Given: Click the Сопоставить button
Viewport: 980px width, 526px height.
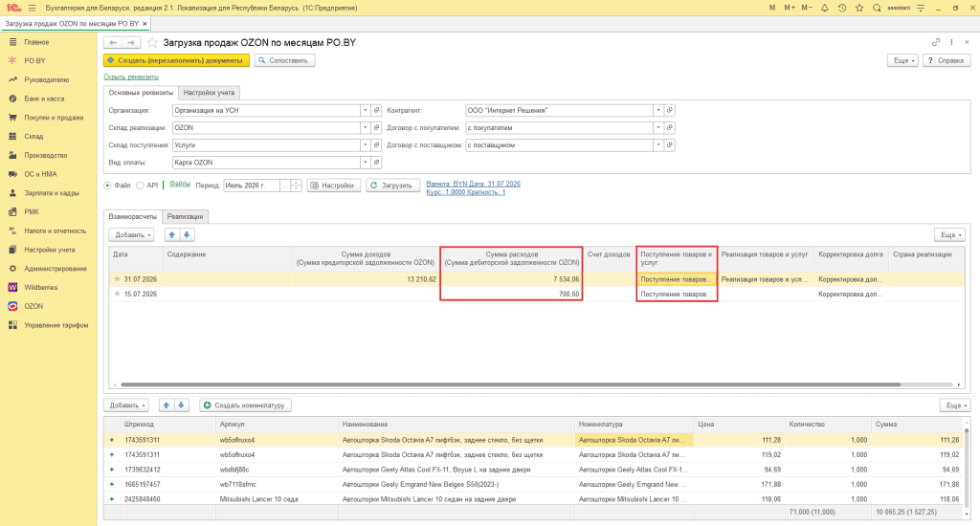Looking at the screenshot, I should (x=284, y=60).
